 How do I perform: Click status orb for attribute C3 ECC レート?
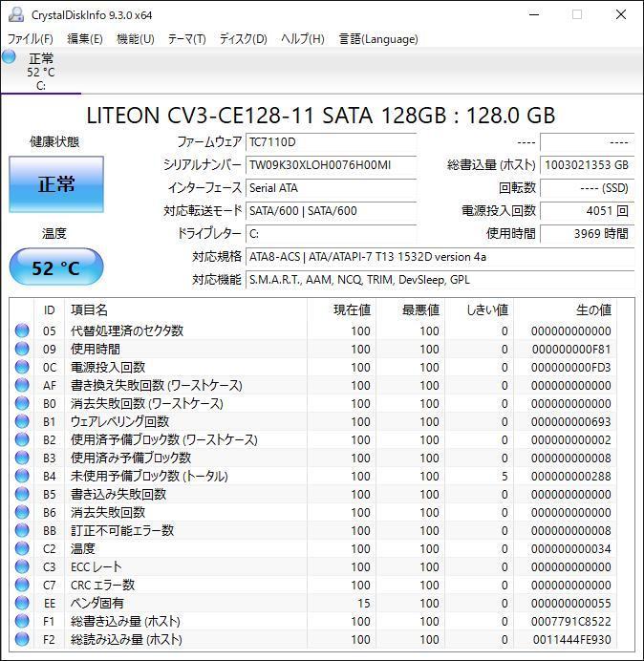click(22, 566)
